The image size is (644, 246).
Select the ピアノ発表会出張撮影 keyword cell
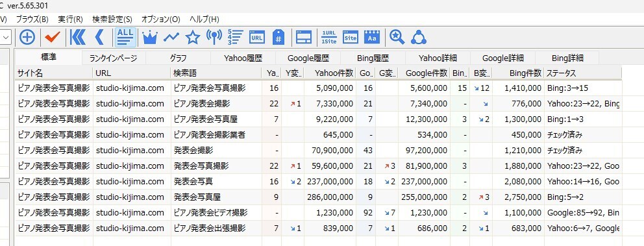pos(216,228)
